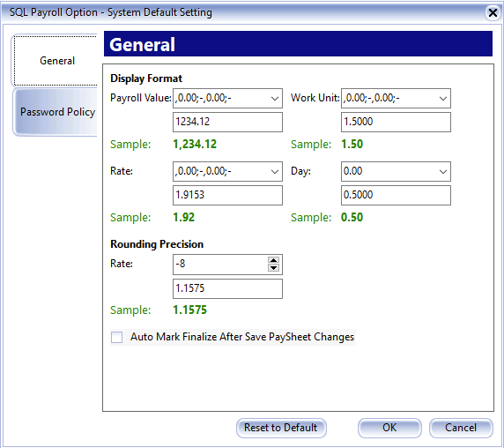Click the Rounding Precision heading
The width and height of the screenshot is (504, 448).
157,244
